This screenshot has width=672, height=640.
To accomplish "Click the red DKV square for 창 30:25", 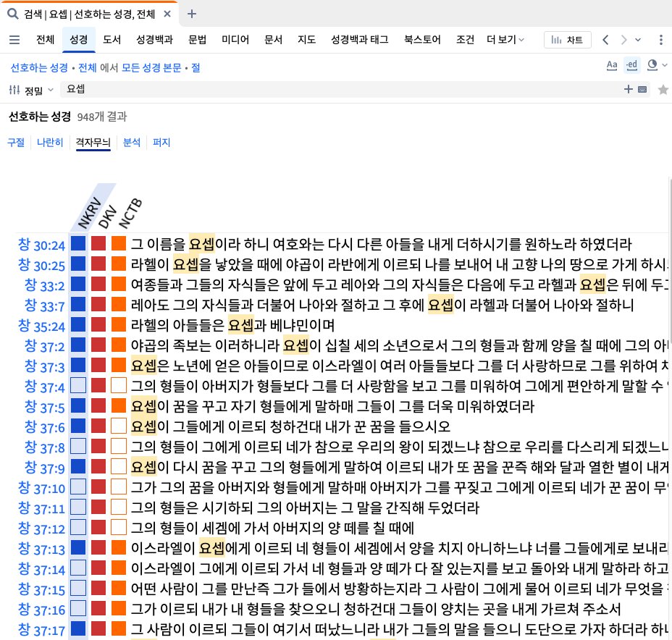I will (x=98, y=264).
